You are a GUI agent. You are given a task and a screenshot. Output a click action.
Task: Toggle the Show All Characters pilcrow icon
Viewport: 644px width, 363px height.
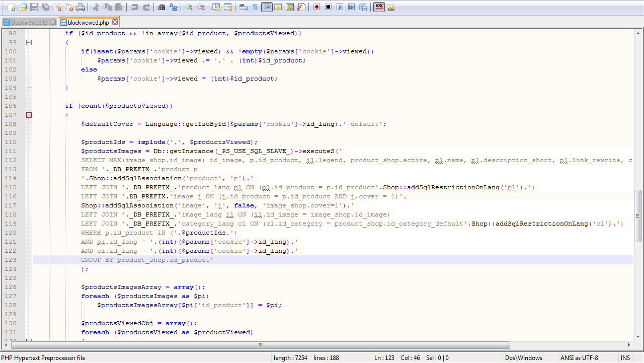tap(255, 7)
